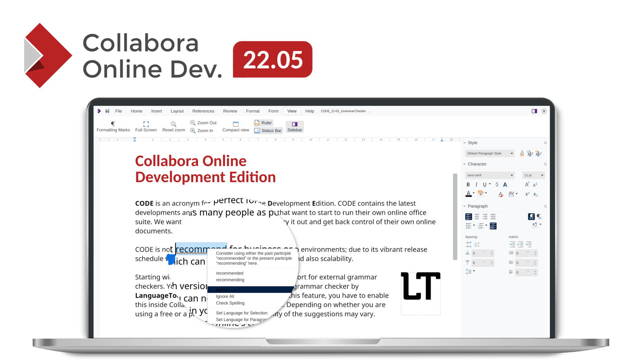Enter Full Screen mode
This screenshot has height=362, width=644.
[x=146, y=127]
